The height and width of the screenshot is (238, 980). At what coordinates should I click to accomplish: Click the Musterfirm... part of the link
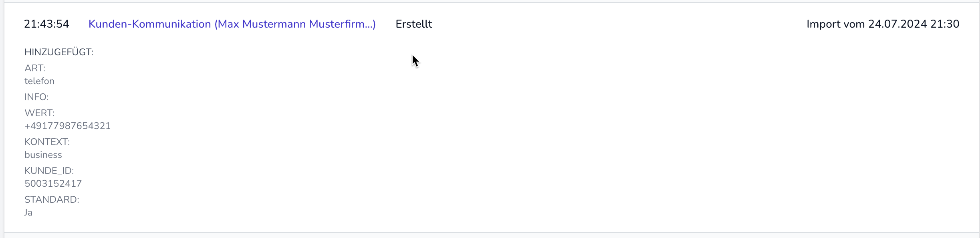[343, 24]
